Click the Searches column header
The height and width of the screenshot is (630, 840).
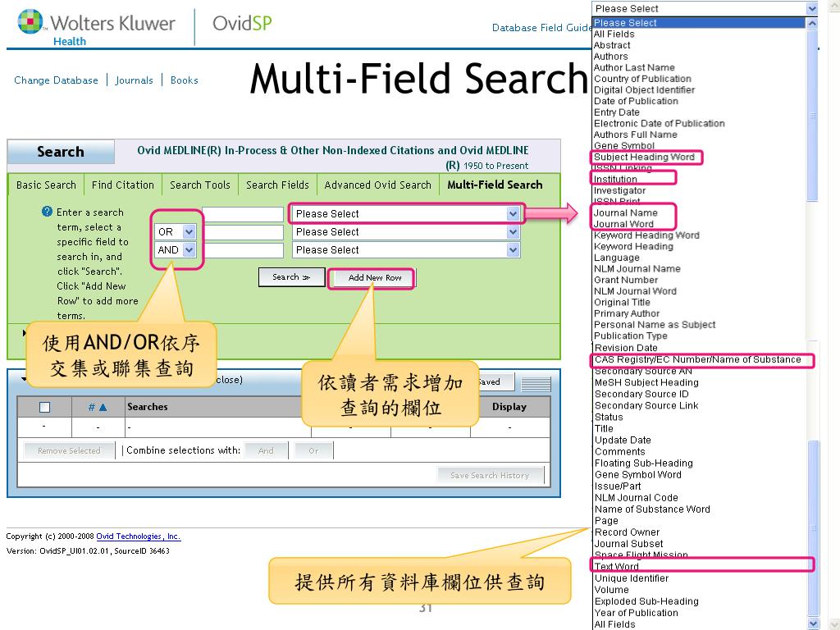point(148,407)
